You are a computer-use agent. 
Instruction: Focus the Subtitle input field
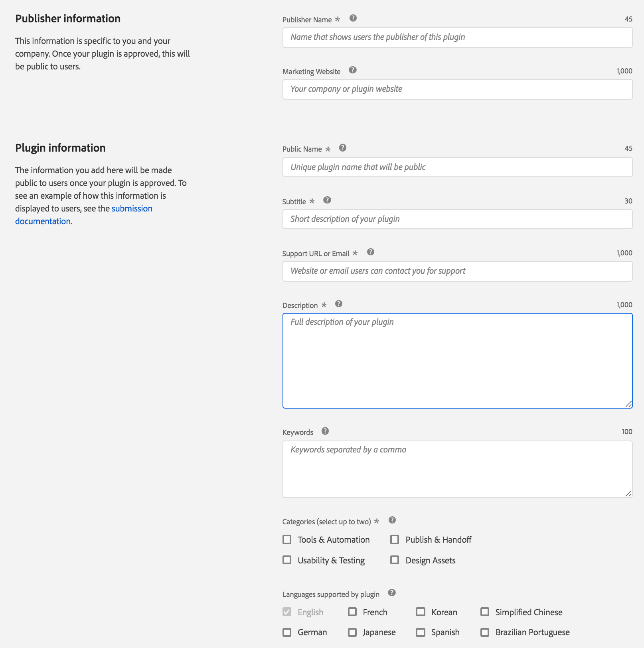[x=457, y=219]
